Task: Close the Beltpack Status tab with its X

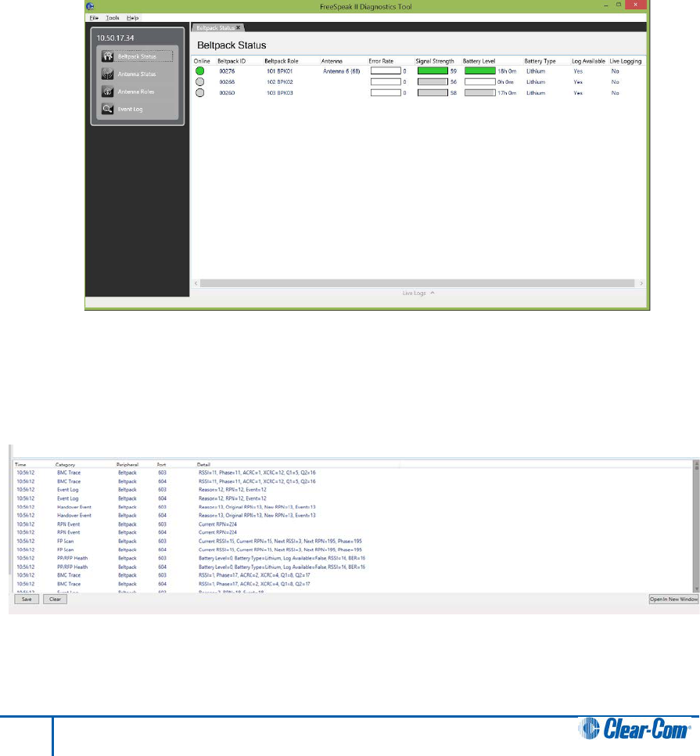Action: click(x=238, y=27)
